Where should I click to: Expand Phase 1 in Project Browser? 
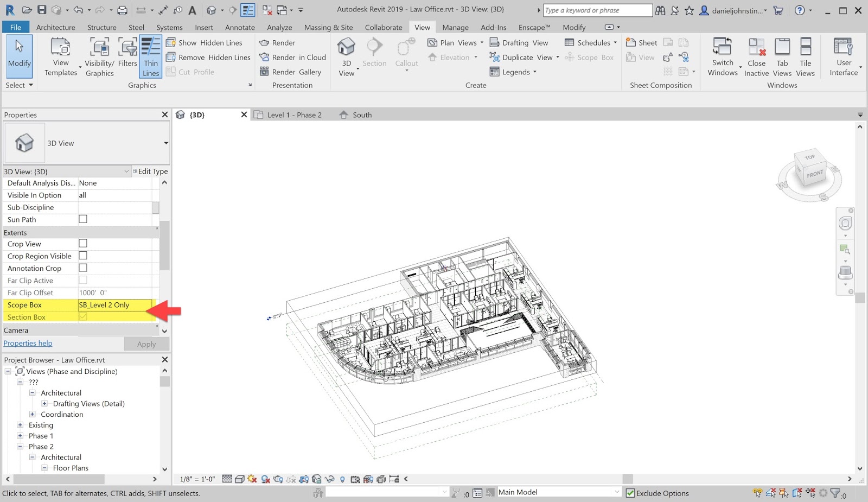20,435
